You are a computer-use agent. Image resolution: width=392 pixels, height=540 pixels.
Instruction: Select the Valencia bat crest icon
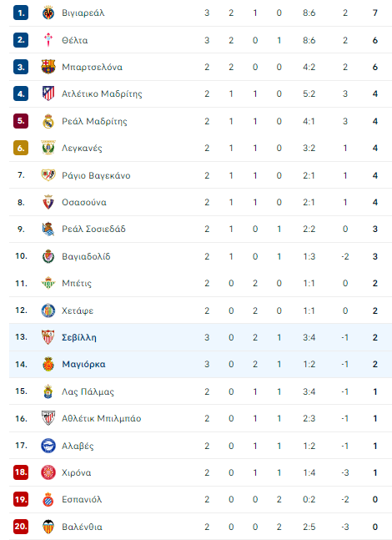point(48,527)
